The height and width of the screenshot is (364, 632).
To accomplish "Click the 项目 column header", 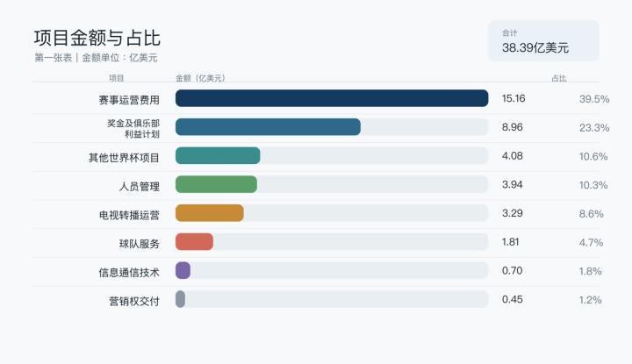I will pyautogui.click(x=117, y=78).
